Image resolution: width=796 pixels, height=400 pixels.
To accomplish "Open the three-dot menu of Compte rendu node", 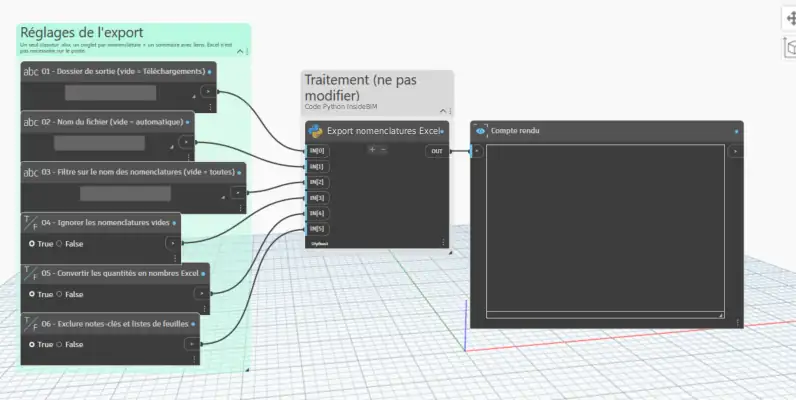I will coord(738,322).
